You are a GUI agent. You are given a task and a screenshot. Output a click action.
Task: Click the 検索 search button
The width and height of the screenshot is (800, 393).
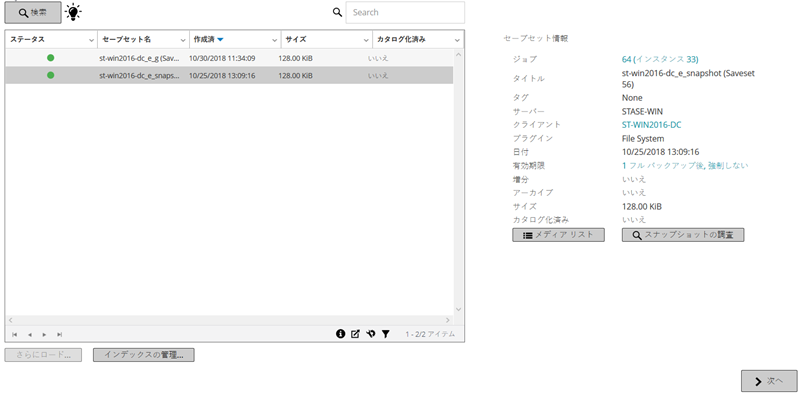[33, 13]
